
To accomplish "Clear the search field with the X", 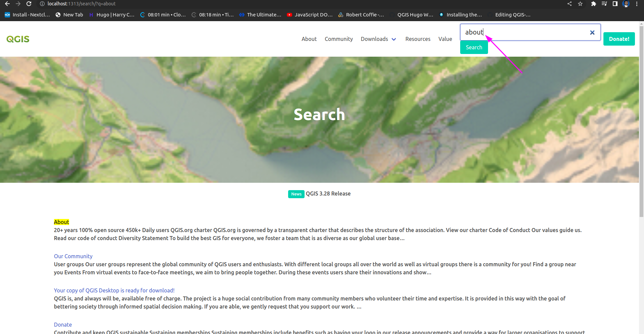I will [x=592, y=32].
